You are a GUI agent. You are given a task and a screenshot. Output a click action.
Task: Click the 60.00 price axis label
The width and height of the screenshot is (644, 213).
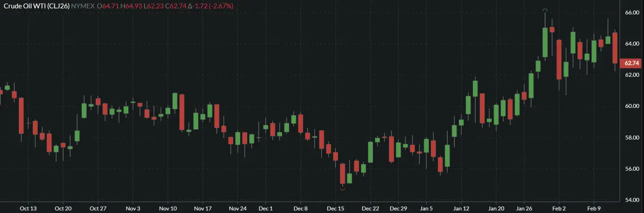pos(632,106)
